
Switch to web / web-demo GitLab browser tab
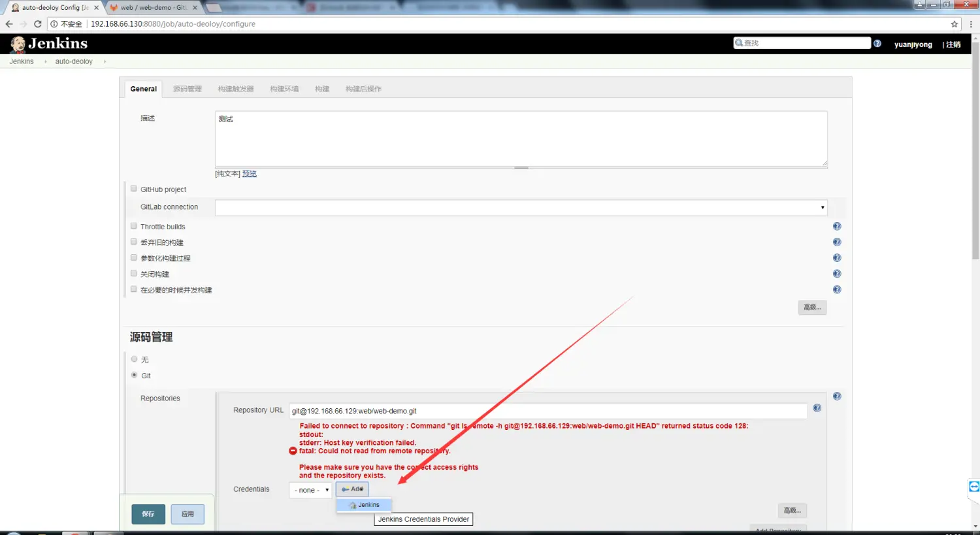[153, 8]
